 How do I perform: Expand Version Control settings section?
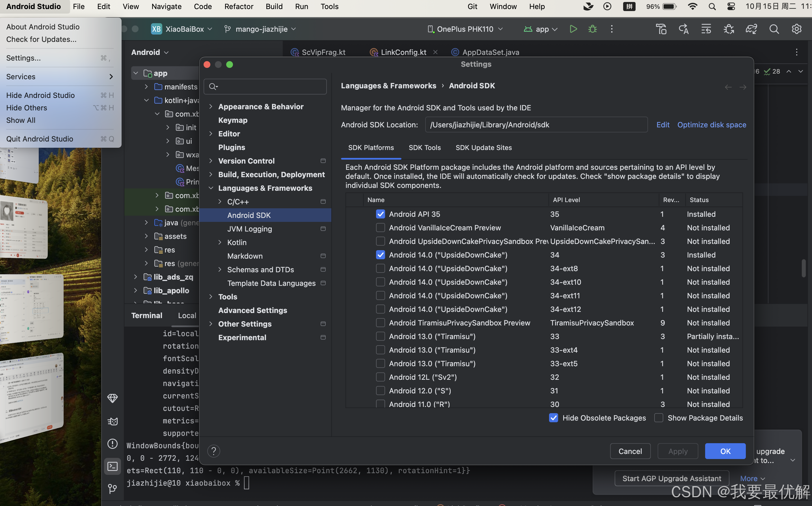click(211, 161)
